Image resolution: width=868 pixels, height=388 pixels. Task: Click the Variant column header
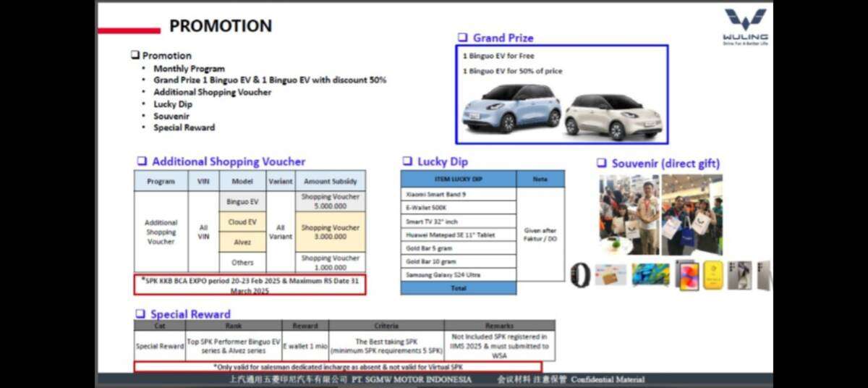click(281, 181)
